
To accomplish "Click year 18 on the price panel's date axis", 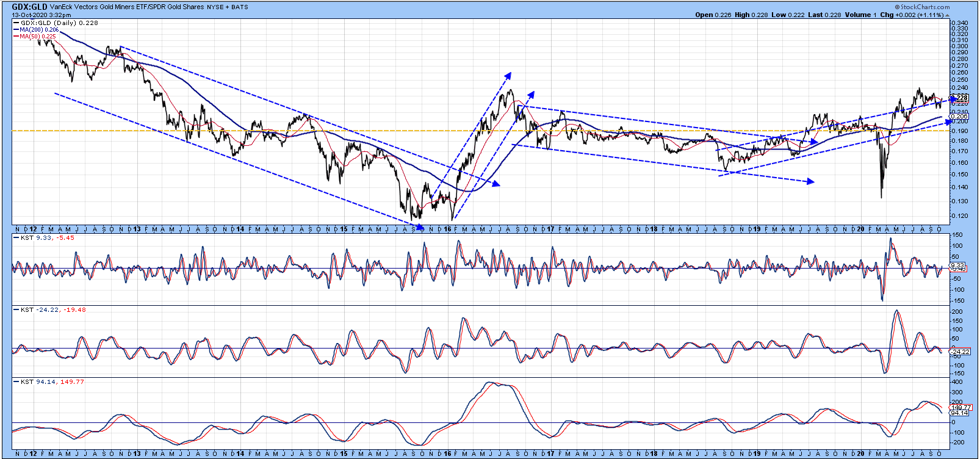I will (x=654, y=229).
